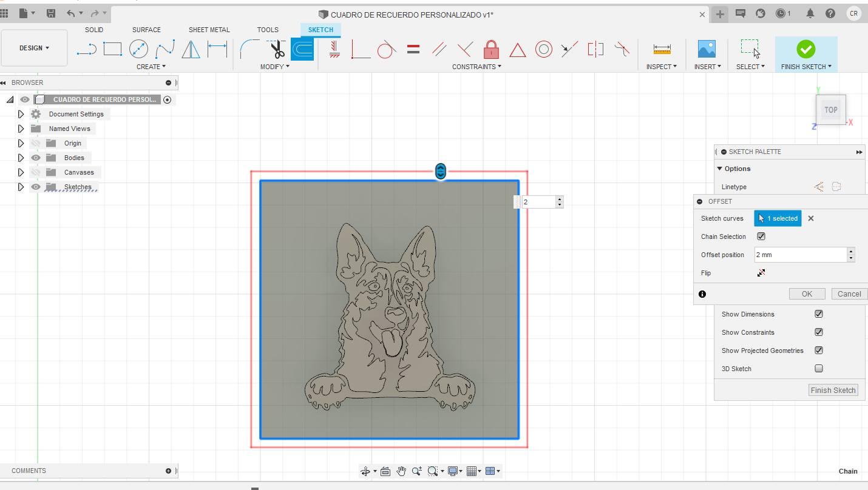Select the Rectangle sketch tool
Image resolution: width=868 pixels, height=490 pixels.
(112, 49)
